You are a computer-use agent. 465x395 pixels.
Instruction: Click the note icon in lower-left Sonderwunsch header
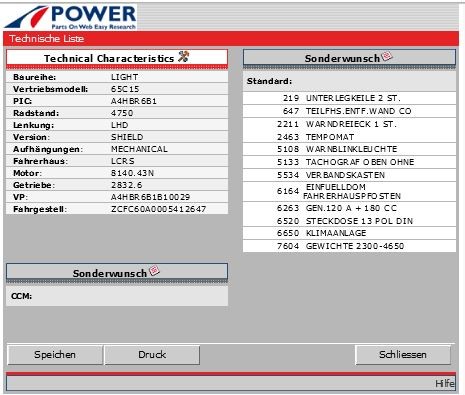[154, 271]
